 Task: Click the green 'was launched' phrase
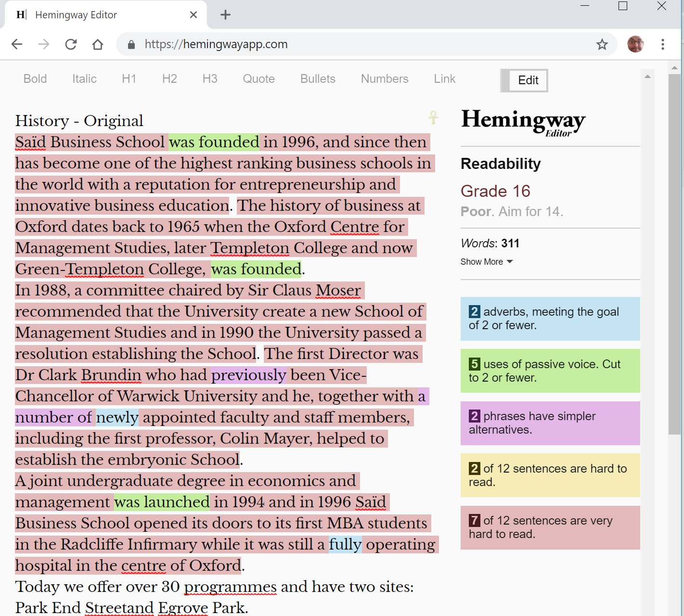(162, 502)
